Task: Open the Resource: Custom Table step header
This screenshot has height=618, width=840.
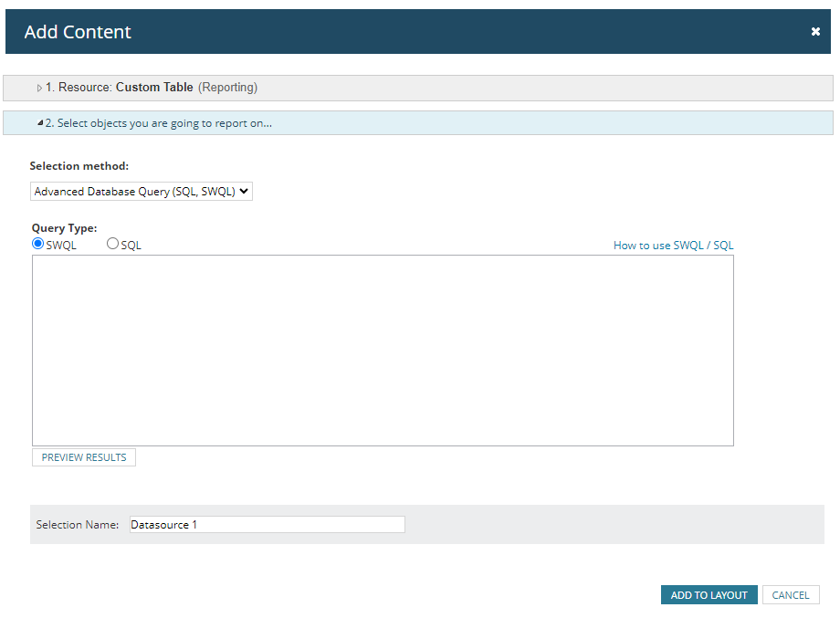Action: coord(418,88)
